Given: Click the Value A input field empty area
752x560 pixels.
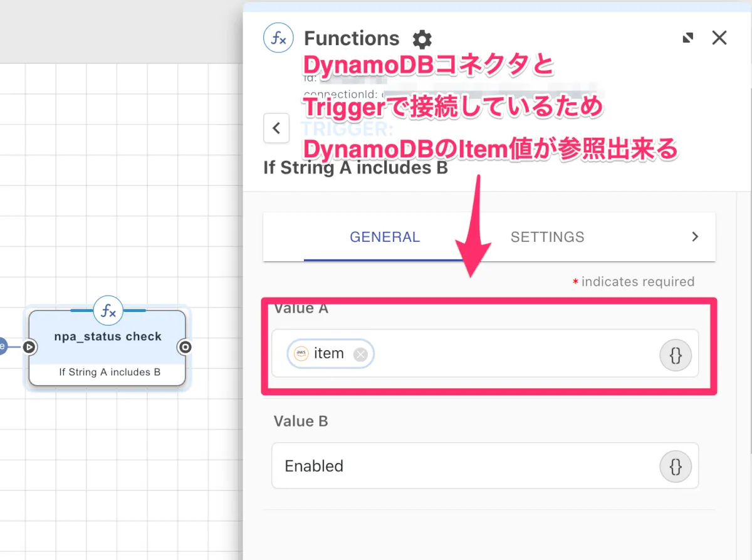Looking at the screenshot, I should point(514,355).
